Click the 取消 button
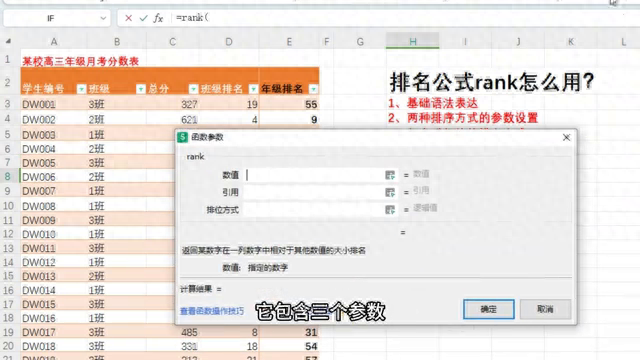This screenshot has width=640, height=360. click(x=545, y=309)
